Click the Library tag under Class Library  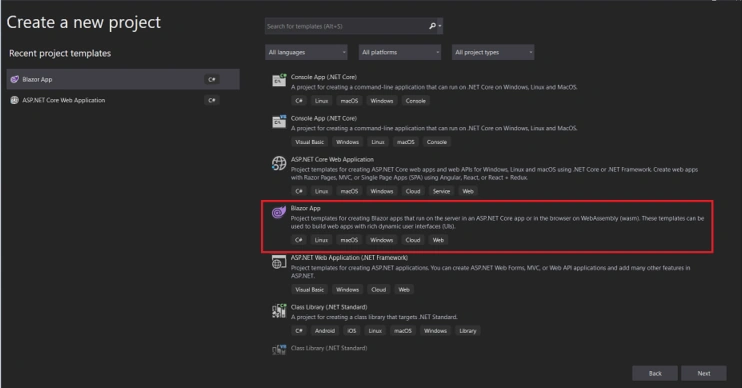point(468,331)
